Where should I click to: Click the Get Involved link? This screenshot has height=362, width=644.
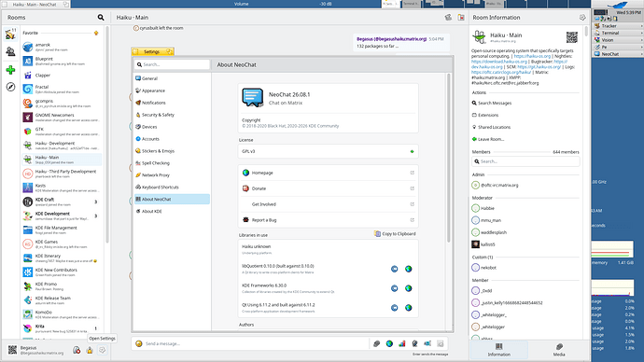click(x=328, y=204)
